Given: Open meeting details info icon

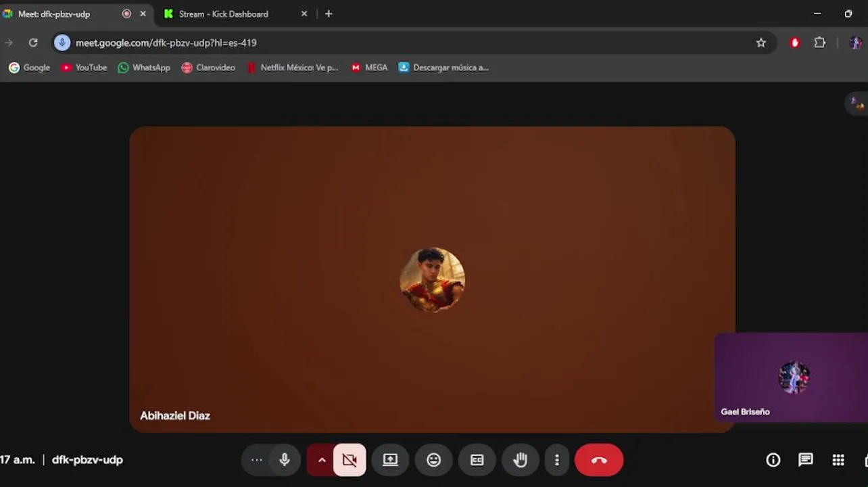Looking at the screenshot, I should pos(773,460).
